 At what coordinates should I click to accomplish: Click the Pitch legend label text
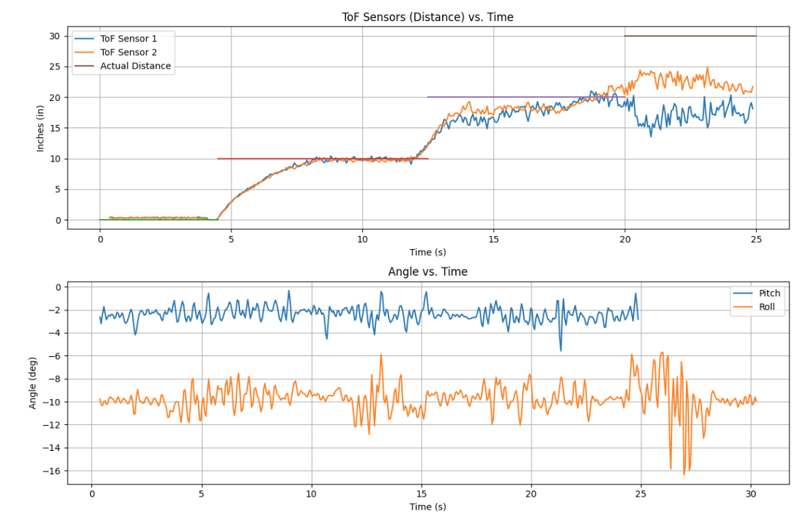coord(769,293)
